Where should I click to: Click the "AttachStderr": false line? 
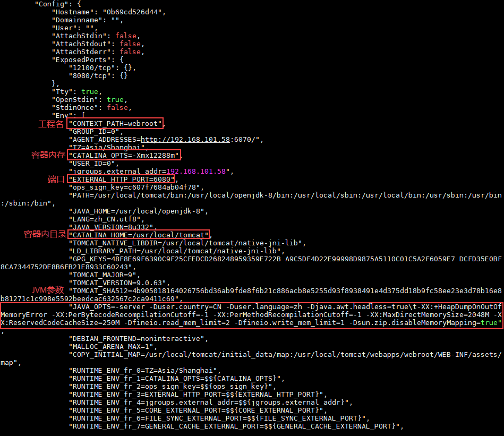[98, 52]
